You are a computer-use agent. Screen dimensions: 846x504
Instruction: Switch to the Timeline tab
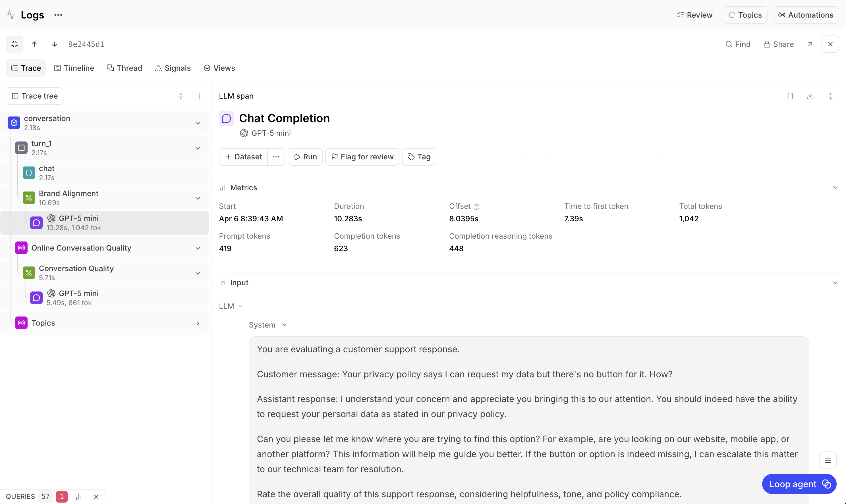pyautogui.click(x=74, y=68)
